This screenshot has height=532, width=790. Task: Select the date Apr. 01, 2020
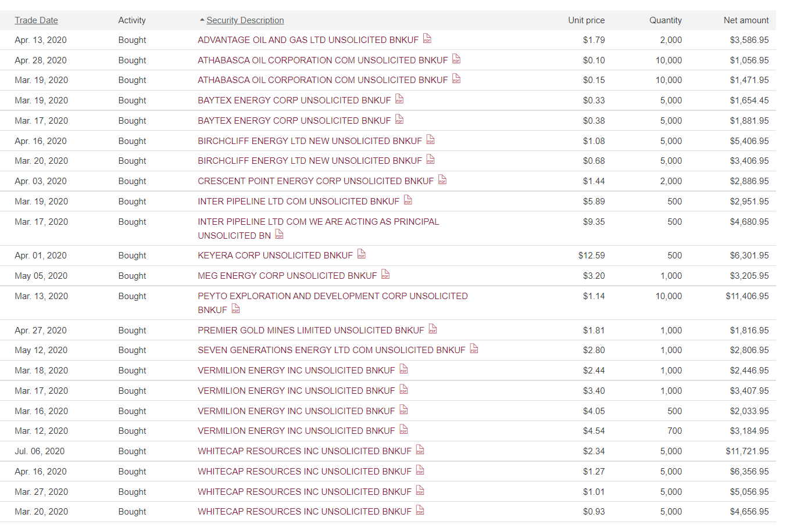[x=41, y=256]
